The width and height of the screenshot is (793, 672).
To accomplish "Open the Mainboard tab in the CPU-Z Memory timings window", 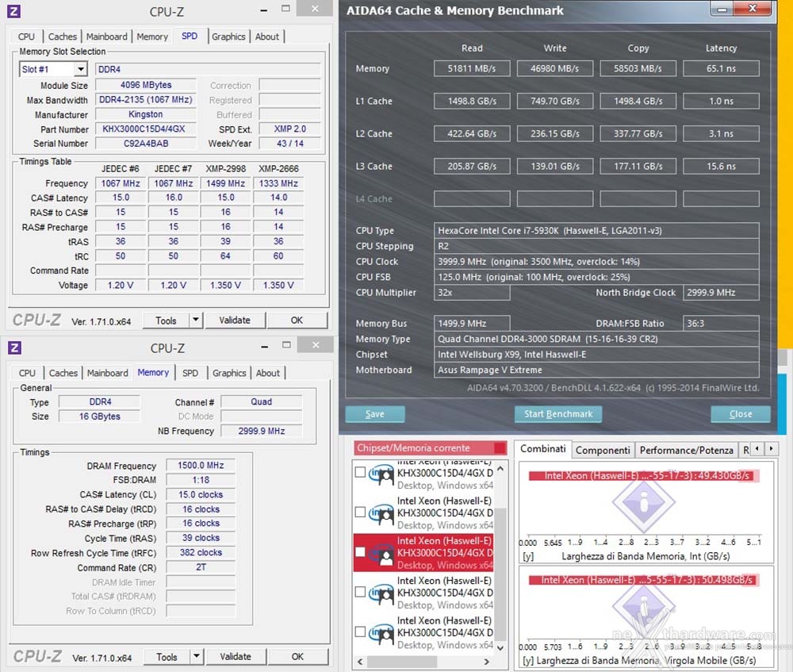I will pos(108,374).
